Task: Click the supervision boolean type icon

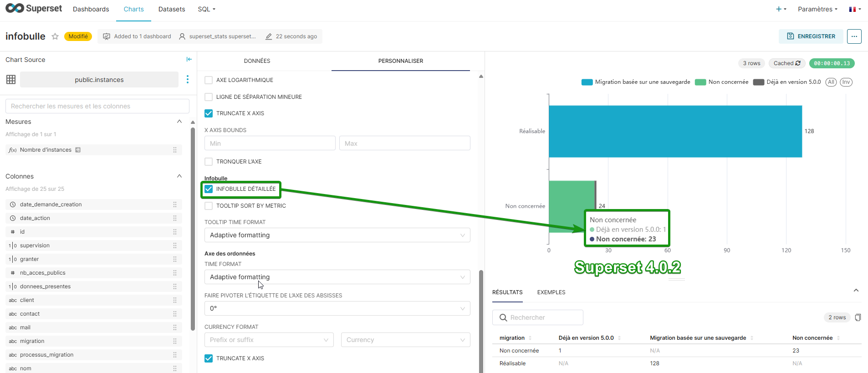Action: tap(13, 245)
